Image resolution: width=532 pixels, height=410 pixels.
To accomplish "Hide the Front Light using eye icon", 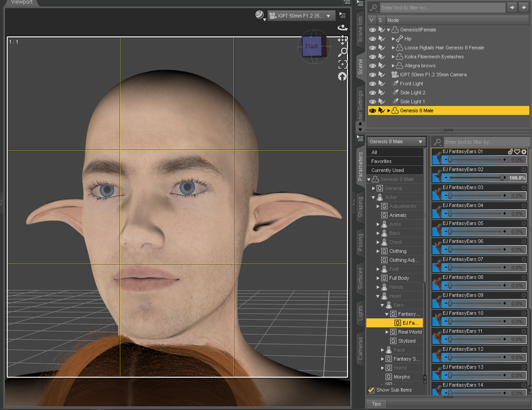I will [x=372, y=84].
